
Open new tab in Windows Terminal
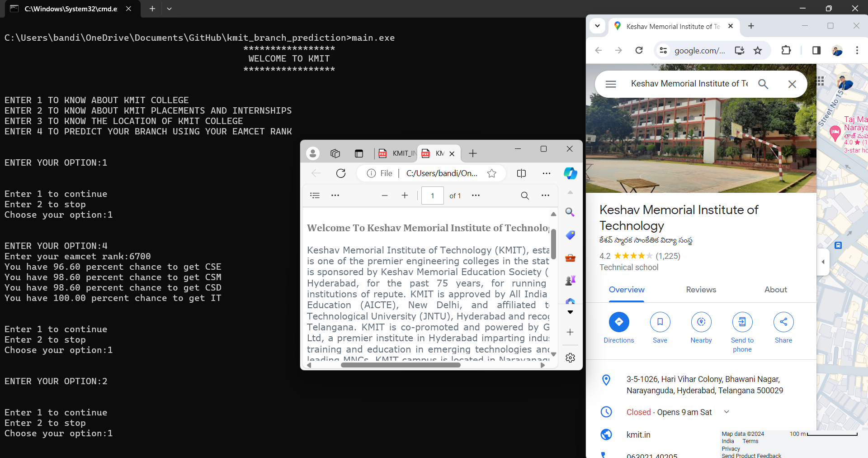tap(152, 9)
